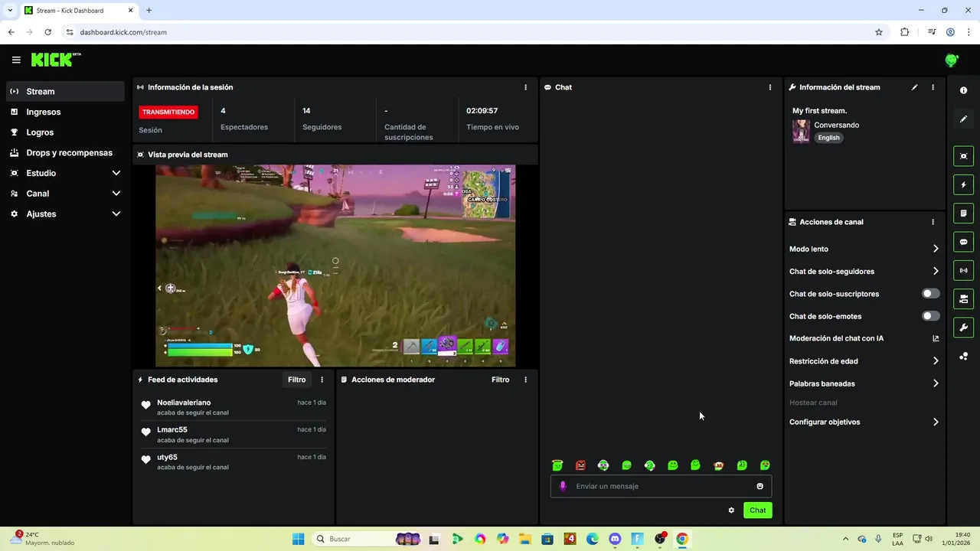Viewport: 980px width, 551px height.
Task: Open Discord from the taskbar
Action: [615, 539]
